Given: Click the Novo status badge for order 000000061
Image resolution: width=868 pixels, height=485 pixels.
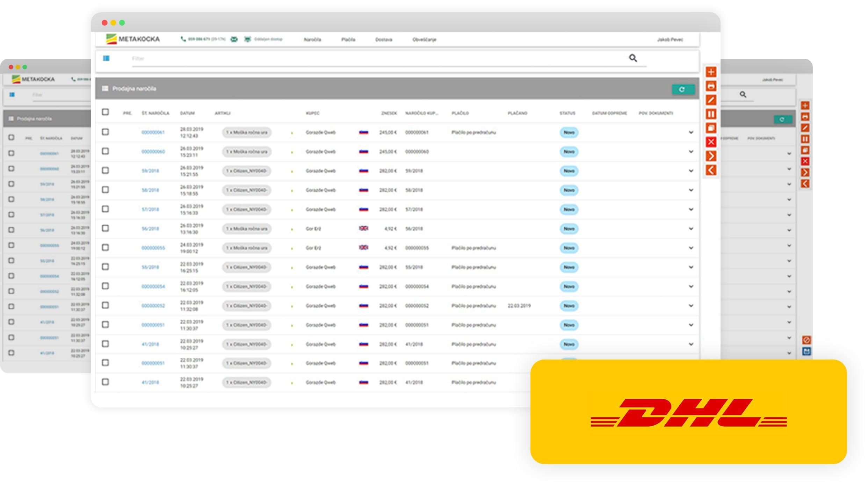Looking at the screenshot, I should click(x=569, y=132).
